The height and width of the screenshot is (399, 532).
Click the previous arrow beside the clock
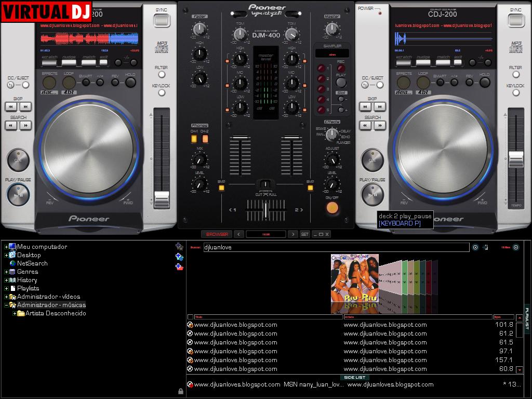[238, 234]
